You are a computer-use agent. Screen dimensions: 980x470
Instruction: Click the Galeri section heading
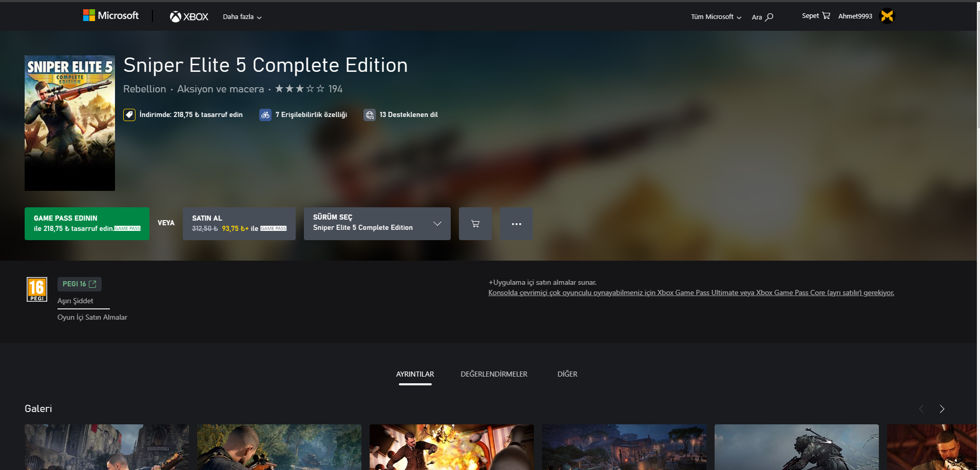39,409
